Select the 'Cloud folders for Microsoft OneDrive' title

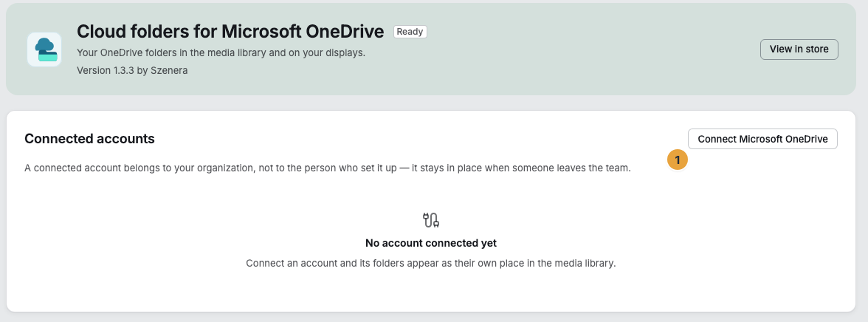(230, 32)
